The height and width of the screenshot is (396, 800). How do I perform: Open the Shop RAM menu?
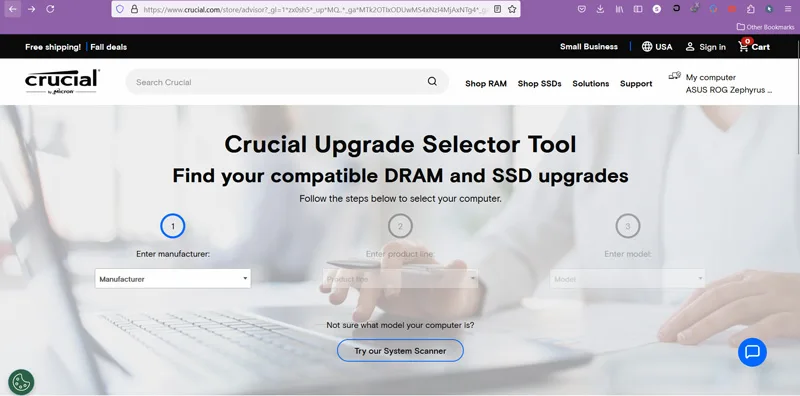click(x=486, y=84)
